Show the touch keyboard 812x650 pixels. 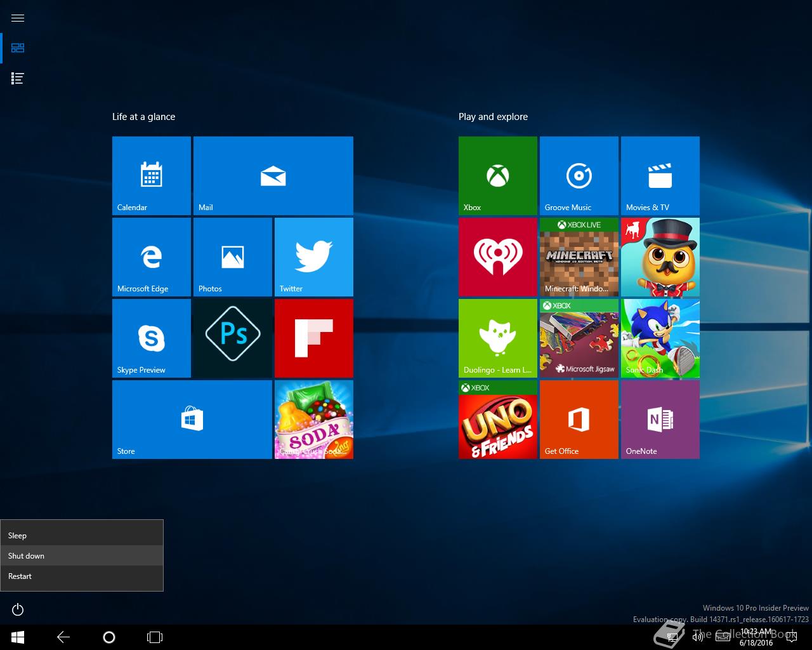point(723,637)
